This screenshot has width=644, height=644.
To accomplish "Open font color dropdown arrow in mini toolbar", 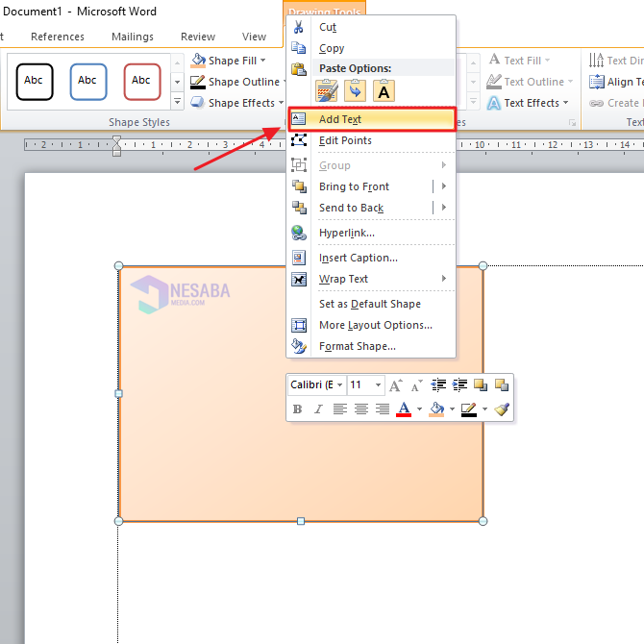I will [x=419, y=409].
